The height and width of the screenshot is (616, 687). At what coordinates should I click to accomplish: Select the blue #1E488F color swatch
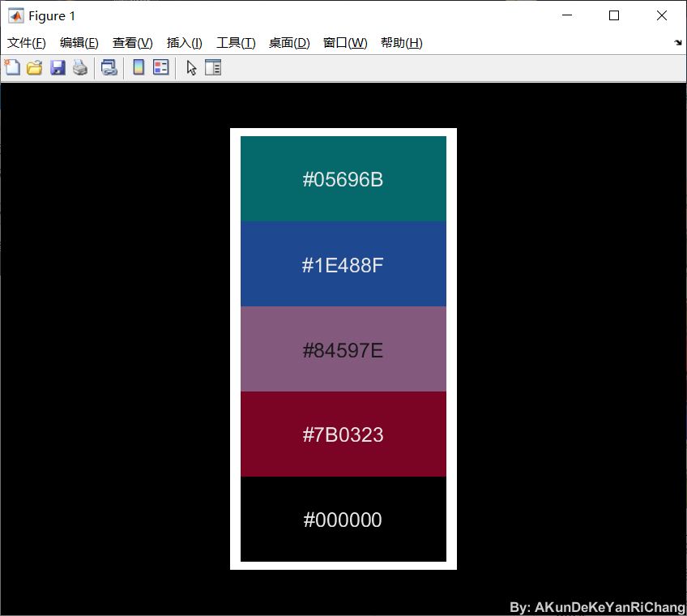pos(343,264)
